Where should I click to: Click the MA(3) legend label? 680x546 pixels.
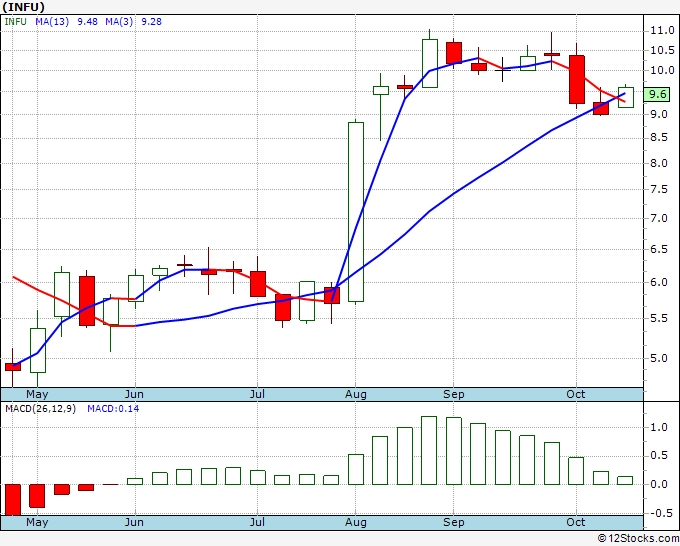tap(119, 22)
